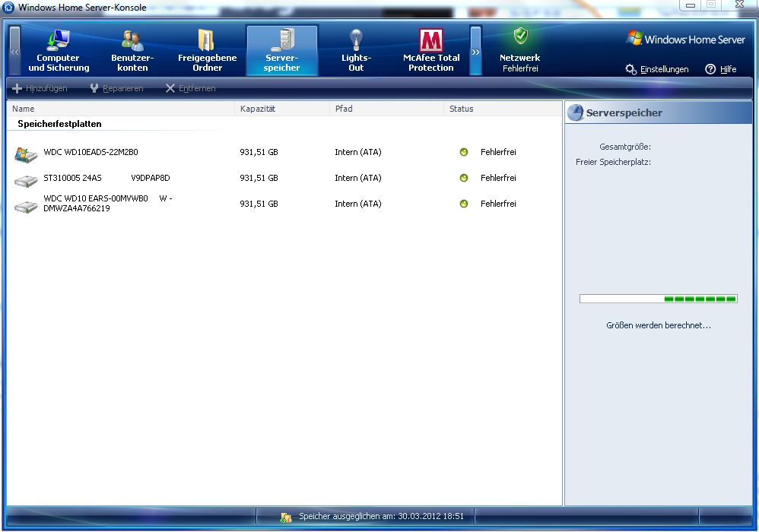This screenshot has width=759, height=532.
Task: Click green status dot for WDC WD10EADS-22M2B0
Action: click(464, 152)
